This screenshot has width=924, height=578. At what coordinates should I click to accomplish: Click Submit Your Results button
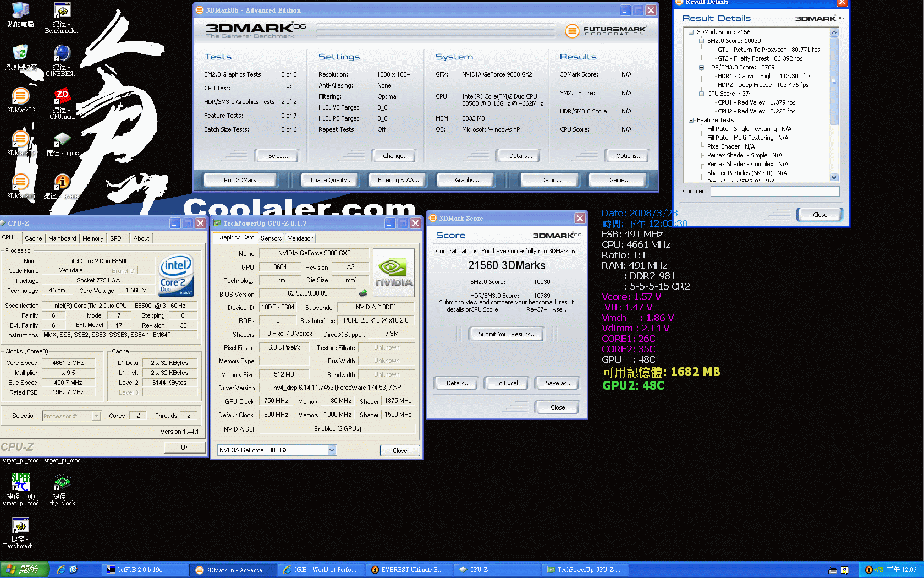507,334
